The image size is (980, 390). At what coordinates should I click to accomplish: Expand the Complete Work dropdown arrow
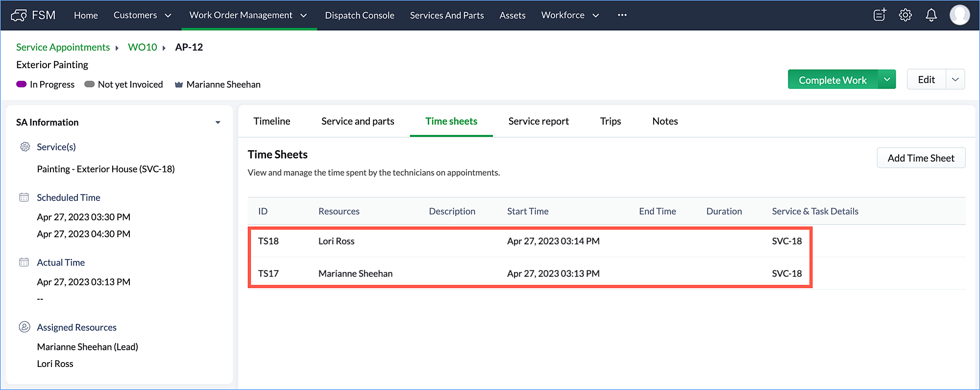887,79
